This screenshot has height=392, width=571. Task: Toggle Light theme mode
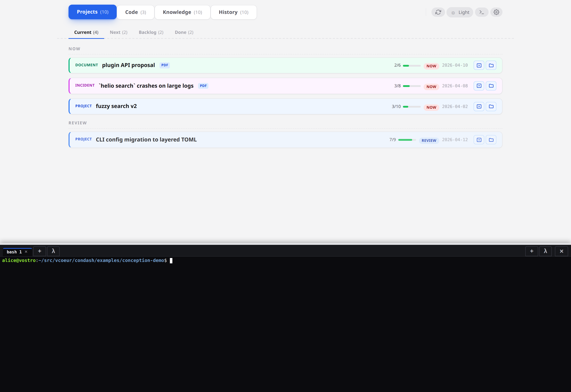click(x=460, y=12)
